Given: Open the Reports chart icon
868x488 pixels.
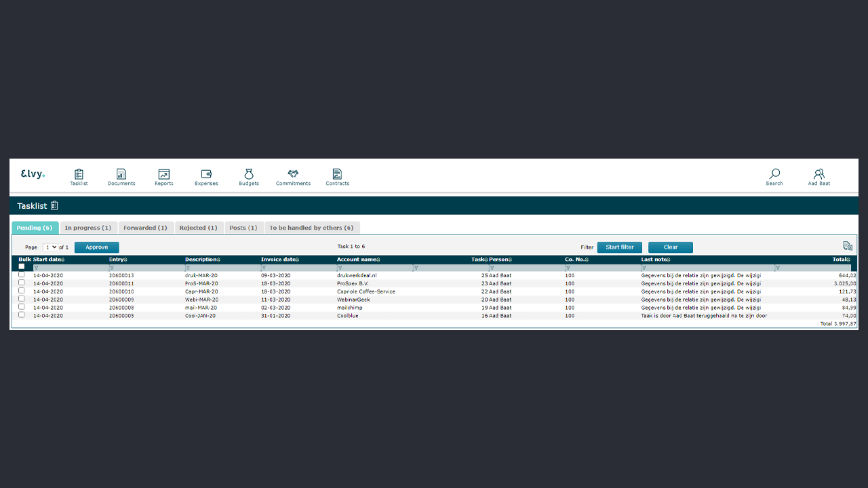Looking at the screenshot, I should coord(163,175).
